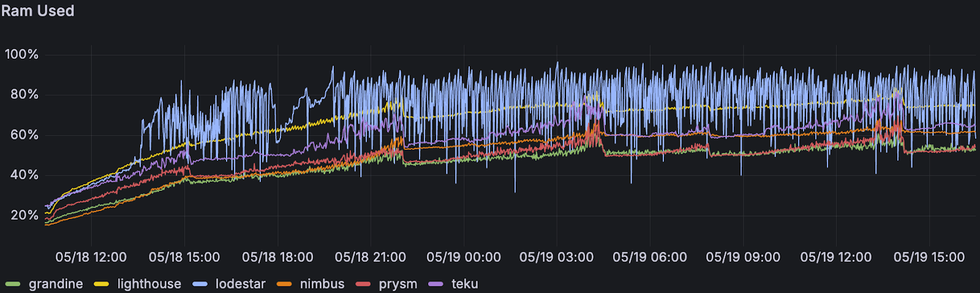Image resolution: width=980 pixels, height=293 pixels.
Task: Click the 20% y-axis label
Action: 24,215
